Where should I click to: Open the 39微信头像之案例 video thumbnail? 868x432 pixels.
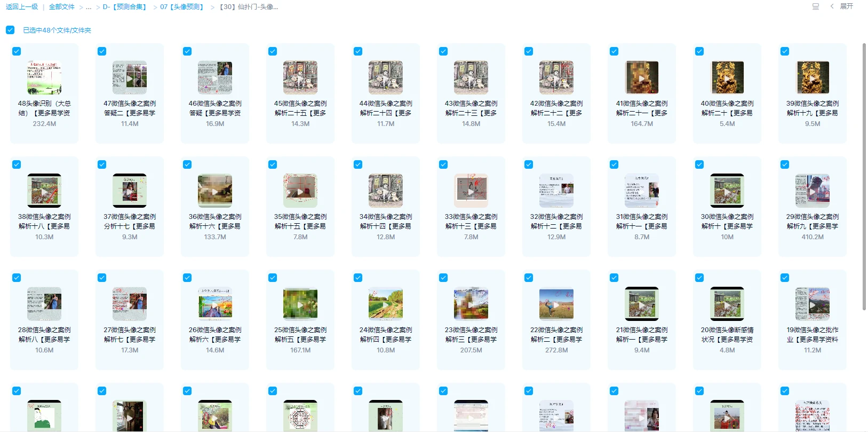tap(813, 77)
